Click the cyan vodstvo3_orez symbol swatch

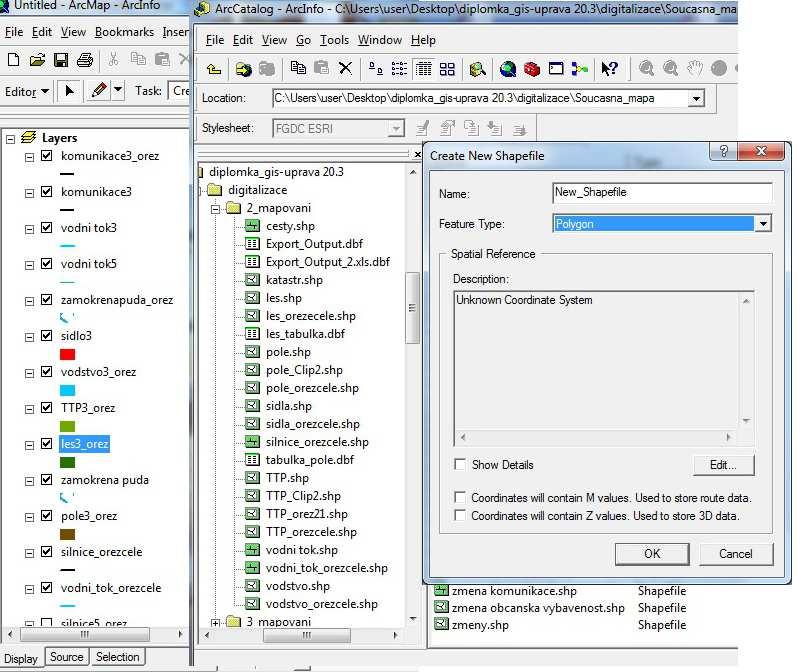[x=67, y=390]
